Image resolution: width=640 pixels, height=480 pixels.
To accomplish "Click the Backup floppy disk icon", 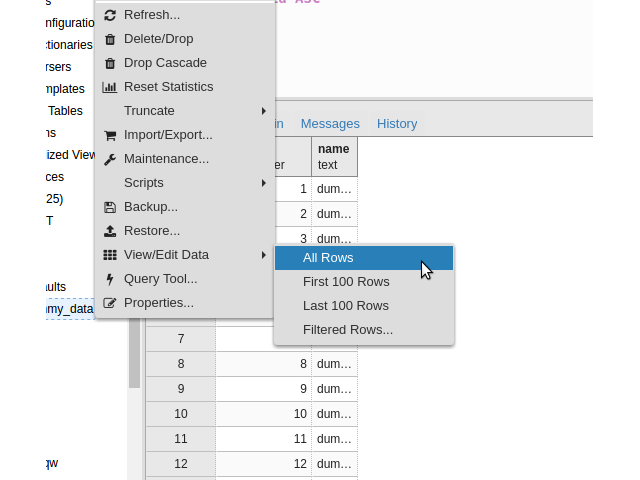I will [x=110, y=207].
